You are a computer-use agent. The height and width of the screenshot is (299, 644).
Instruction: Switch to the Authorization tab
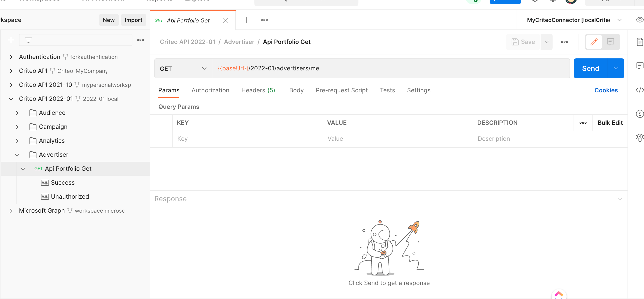click(210, 90)
